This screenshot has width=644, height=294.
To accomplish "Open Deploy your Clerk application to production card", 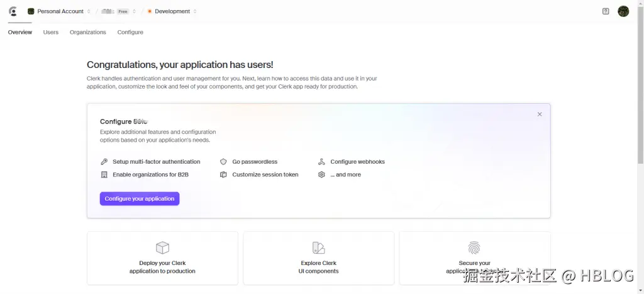I will click(162, 258).
